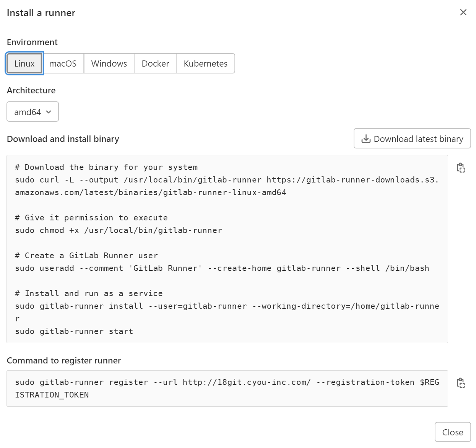Click the 'Install a runner' dialog title
This screenshot has height=448, width=476.
click(x=41, y=13)
